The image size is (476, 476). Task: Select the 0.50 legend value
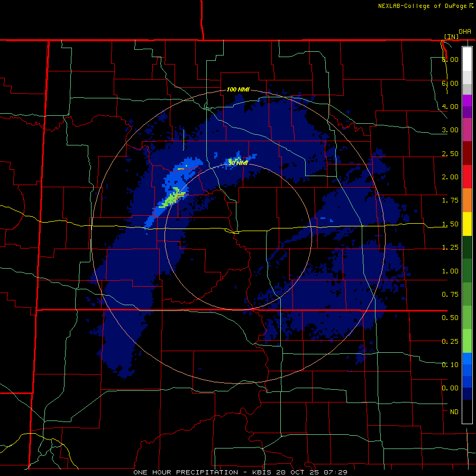coord(450,318)
